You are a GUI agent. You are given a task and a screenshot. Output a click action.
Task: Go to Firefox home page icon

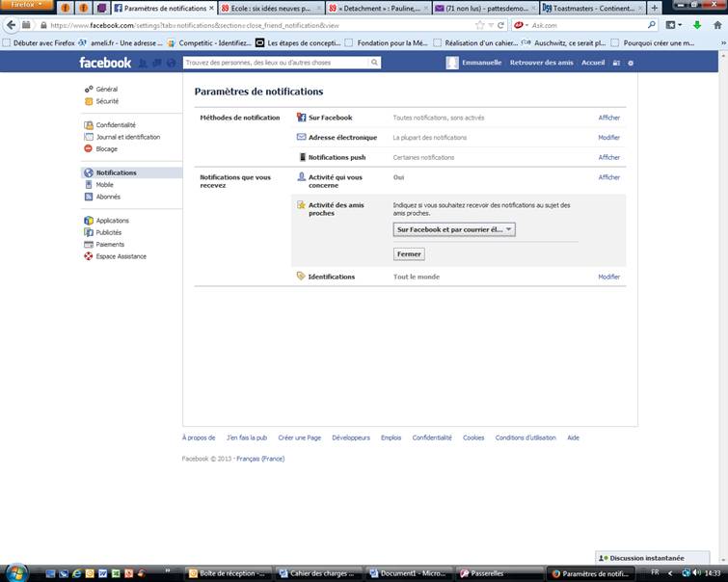(x=717, y=25)
